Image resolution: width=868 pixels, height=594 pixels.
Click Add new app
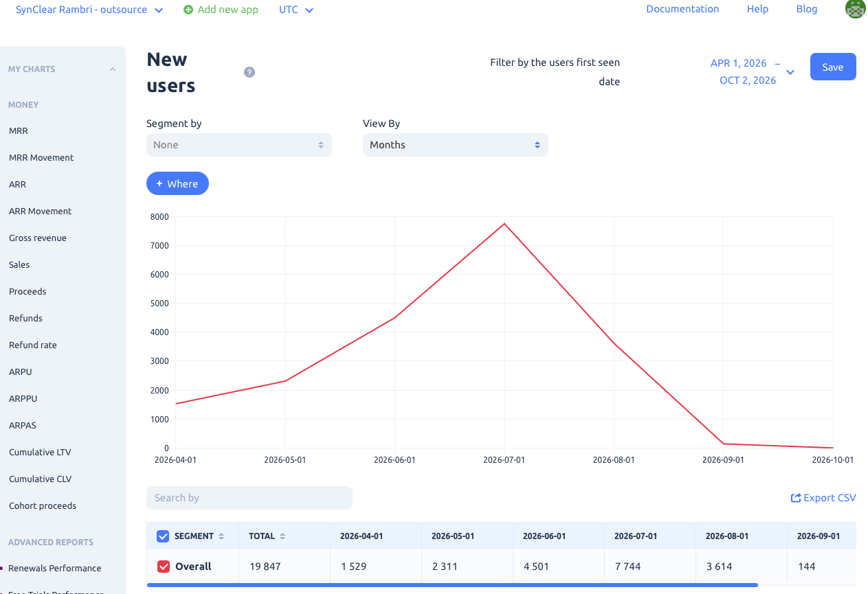click(221, 10)
